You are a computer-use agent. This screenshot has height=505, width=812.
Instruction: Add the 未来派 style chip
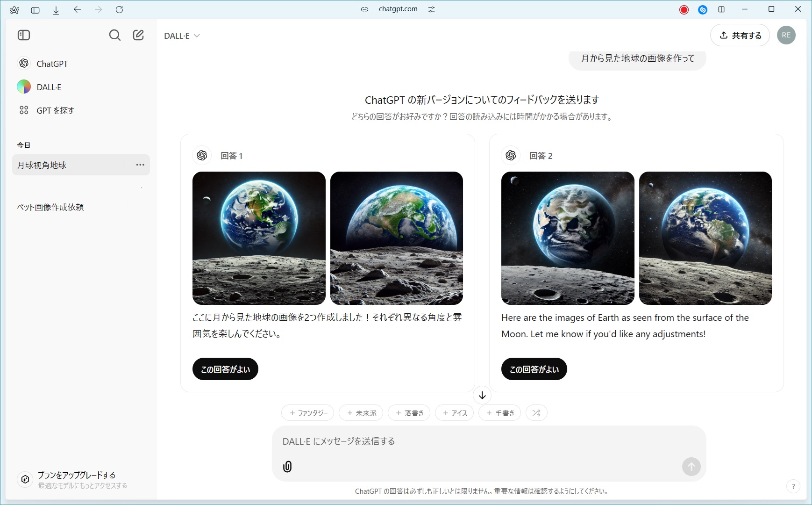coord(361,413)
